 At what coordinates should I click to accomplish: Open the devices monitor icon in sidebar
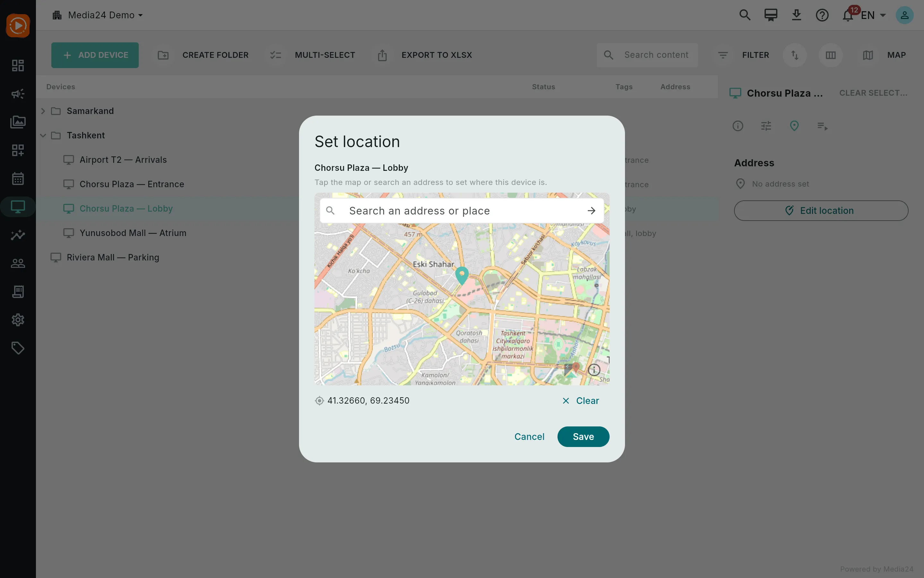pos(18,207)
